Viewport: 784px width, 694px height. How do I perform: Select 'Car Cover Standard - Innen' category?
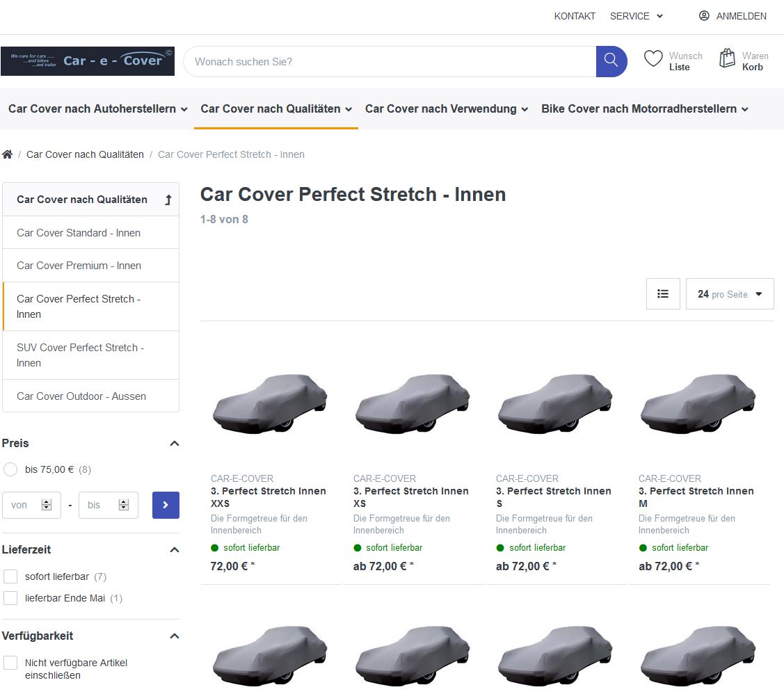tap(91, 233)
